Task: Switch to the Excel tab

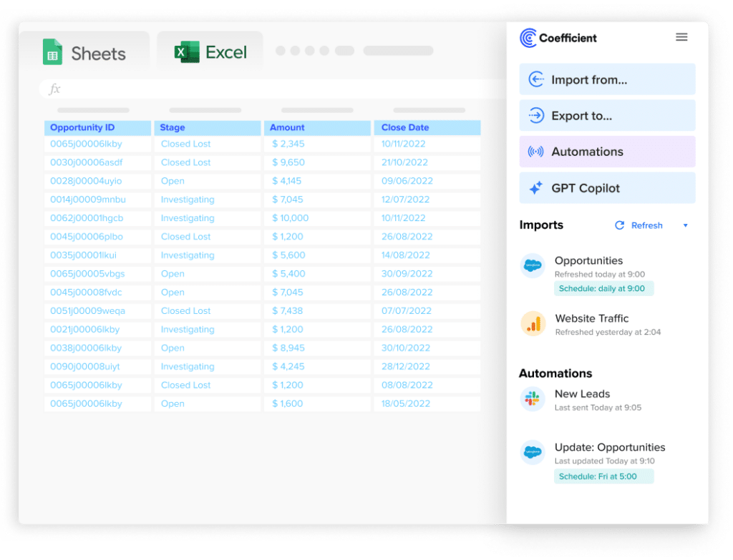Action: pyautogui.click(x=210, y=52)
